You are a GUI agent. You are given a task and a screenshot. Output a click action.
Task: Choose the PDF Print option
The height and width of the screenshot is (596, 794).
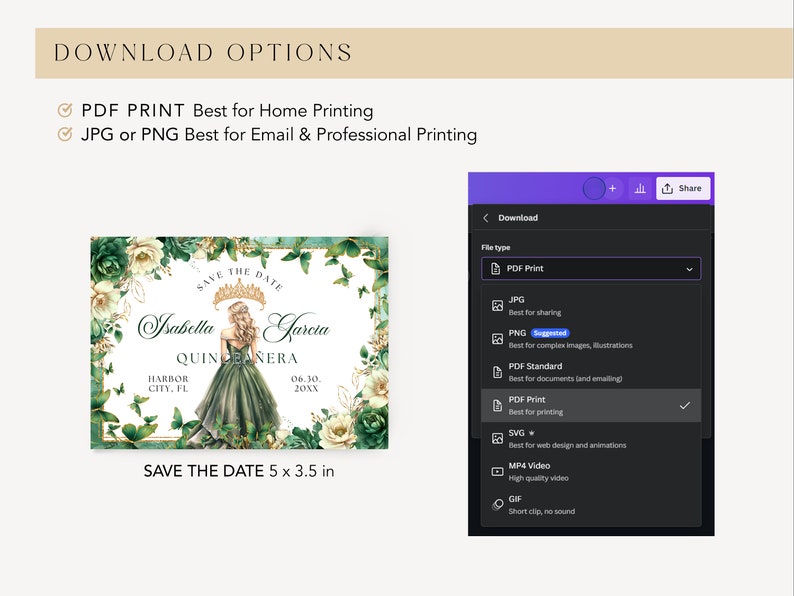click(x=591, y=406)
